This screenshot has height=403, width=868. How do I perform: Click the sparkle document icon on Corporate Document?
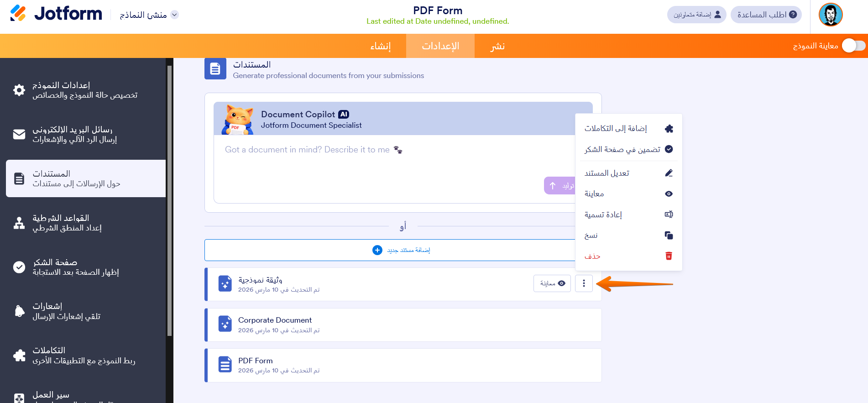point(225,324)
